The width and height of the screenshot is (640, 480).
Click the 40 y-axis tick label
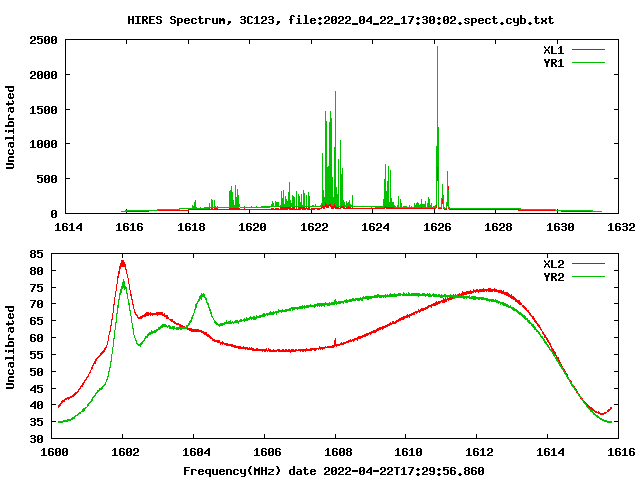click(36, 405)
